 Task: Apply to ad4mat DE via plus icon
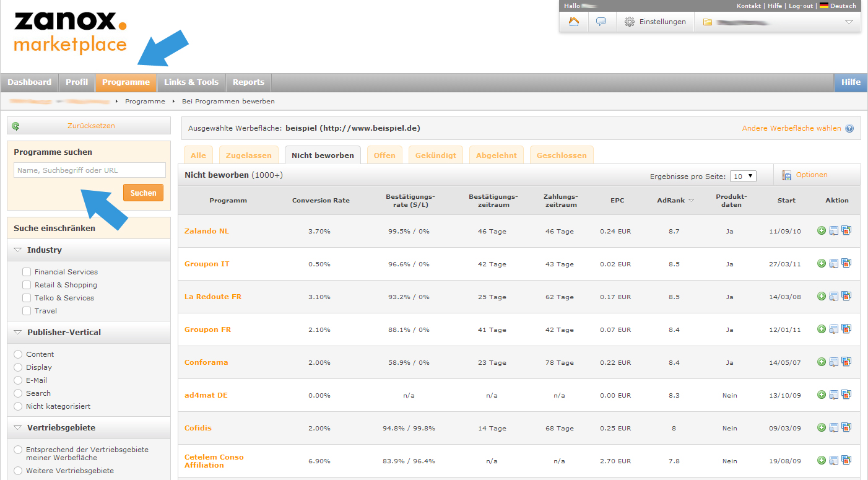tap(822, 395)
